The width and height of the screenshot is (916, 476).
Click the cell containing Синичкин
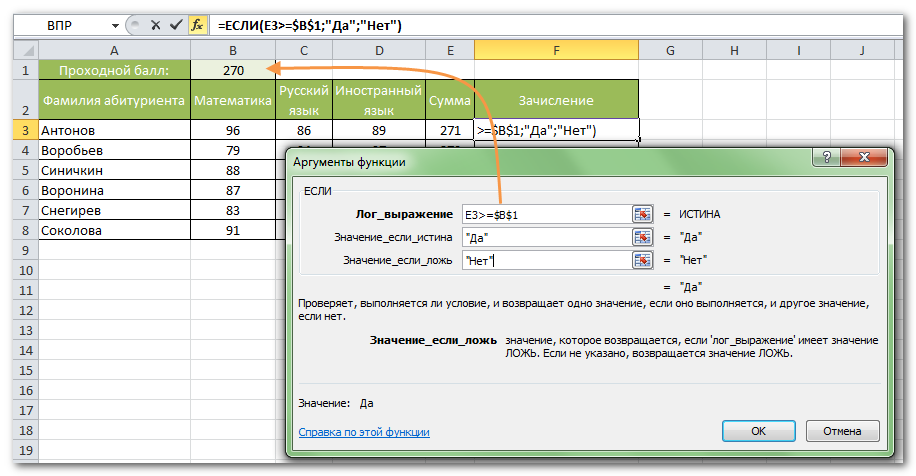point(114,170)
